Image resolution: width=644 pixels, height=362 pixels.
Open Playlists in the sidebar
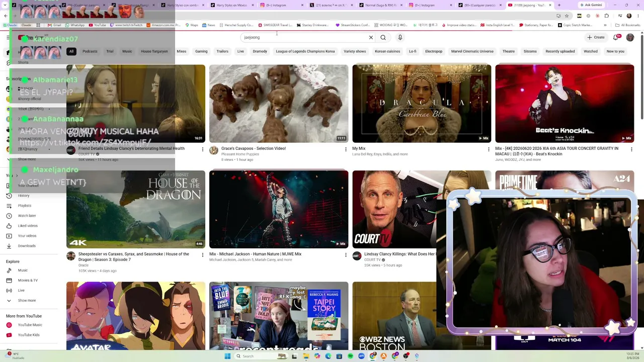[x=24, y=206]
